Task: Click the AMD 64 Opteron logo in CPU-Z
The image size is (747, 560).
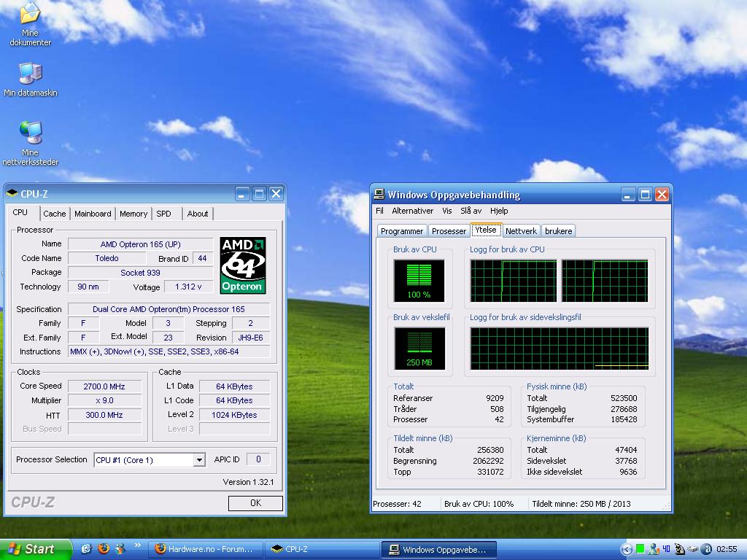Action: pos(242,265)
